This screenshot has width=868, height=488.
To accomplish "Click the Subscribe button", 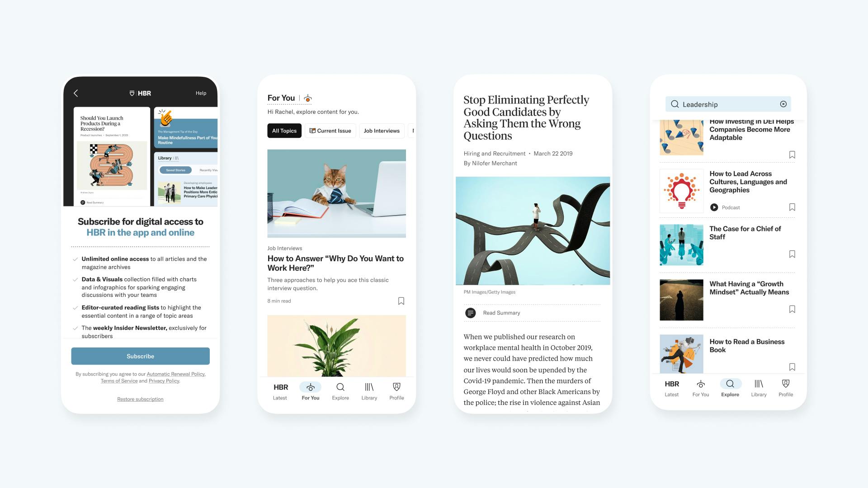I will pyautogui.click(x=140, y=356).
